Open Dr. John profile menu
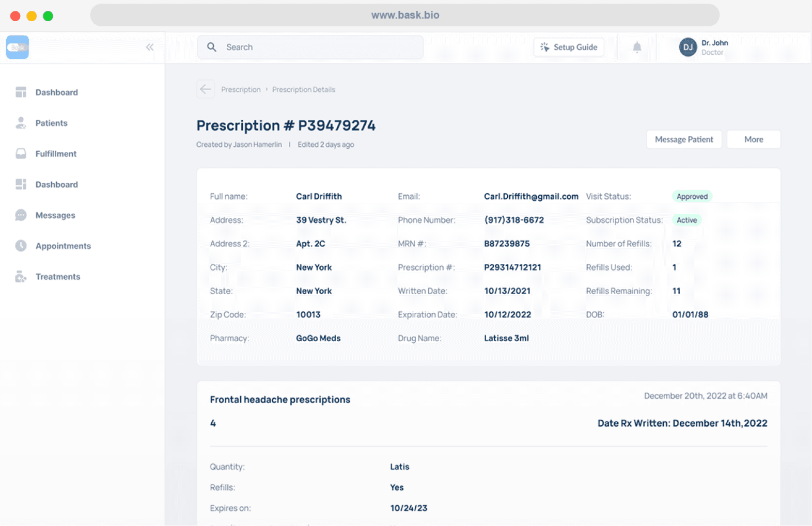The width and height of the screenshot is (812, 526). point(714,47)
